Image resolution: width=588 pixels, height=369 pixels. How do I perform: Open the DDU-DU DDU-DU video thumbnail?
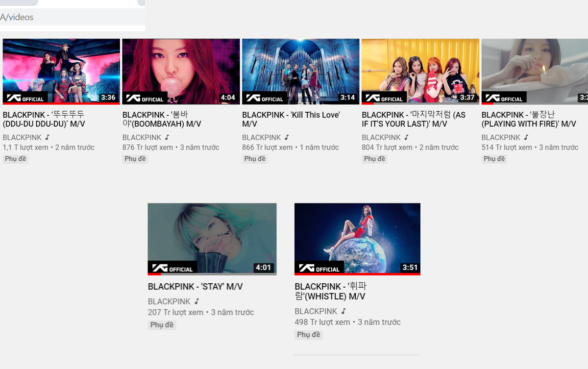pos(61,72)
